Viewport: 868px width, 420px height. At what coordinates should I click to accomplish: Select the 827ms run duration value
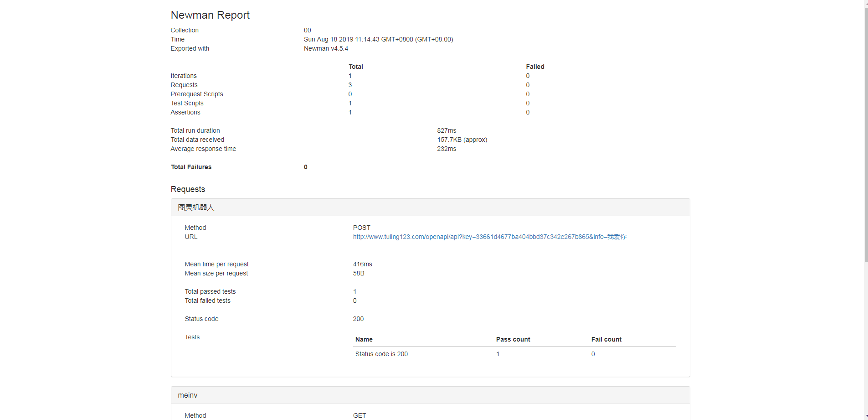pos(447,130)
